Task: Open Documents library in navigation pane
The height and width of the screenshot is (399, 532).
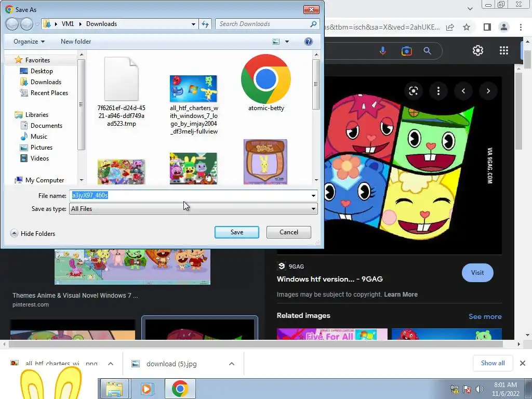Action: pyautogui.click(x=46, y=126)
